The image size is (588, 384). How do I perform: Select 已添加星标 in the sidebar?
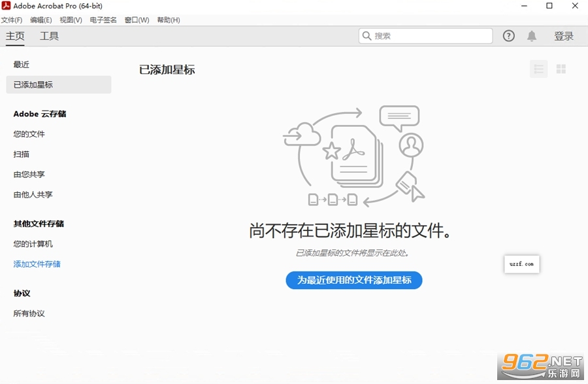point(59,85)
